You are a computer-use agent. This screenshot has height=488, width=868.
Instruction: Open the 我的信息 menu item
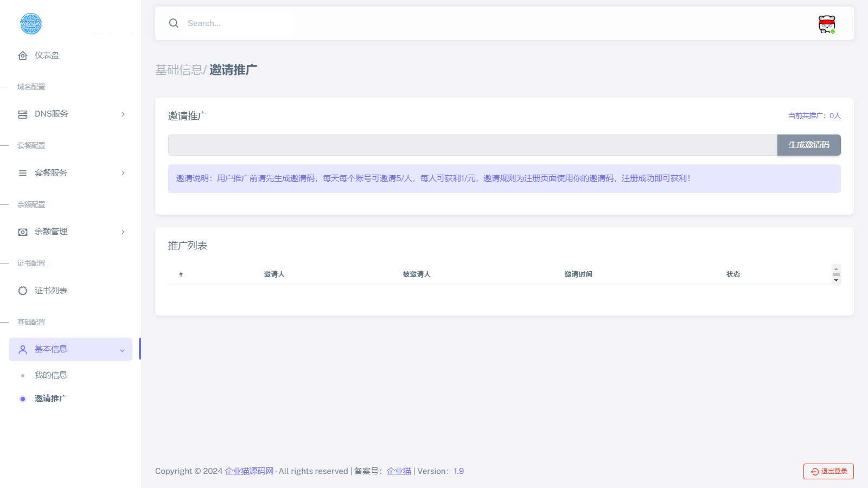pyautogui.click(x=52, y=375)
